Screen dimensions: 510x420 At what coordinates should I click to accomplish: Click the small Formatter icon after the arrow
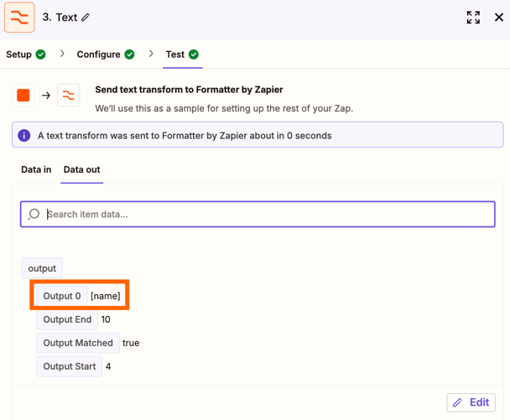tap(69, 96)
